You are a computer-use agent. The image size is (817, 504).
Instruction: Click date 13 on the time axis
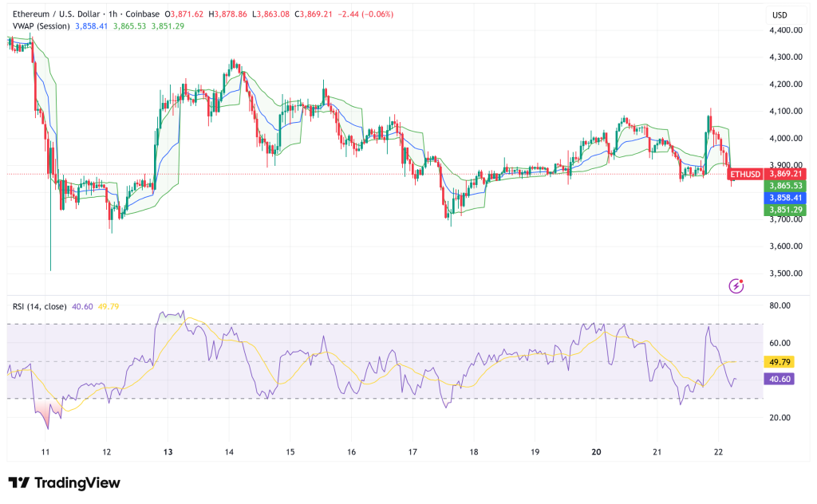[168, 451]
